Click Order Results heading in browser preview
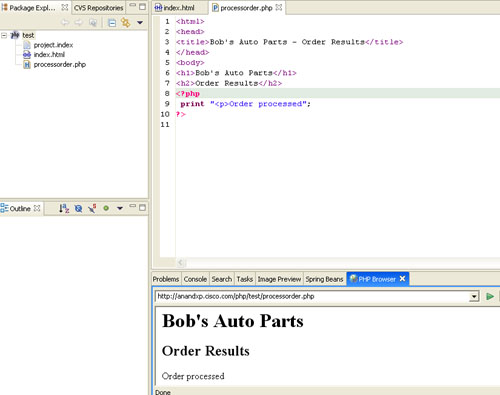The image size is (500, 395). (x=205, y=351)
